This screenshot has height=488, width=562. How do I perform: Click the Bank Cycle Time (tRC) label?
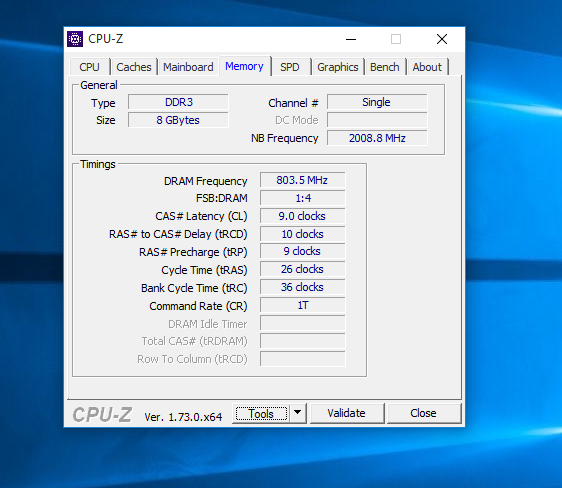tap(194, 288)
